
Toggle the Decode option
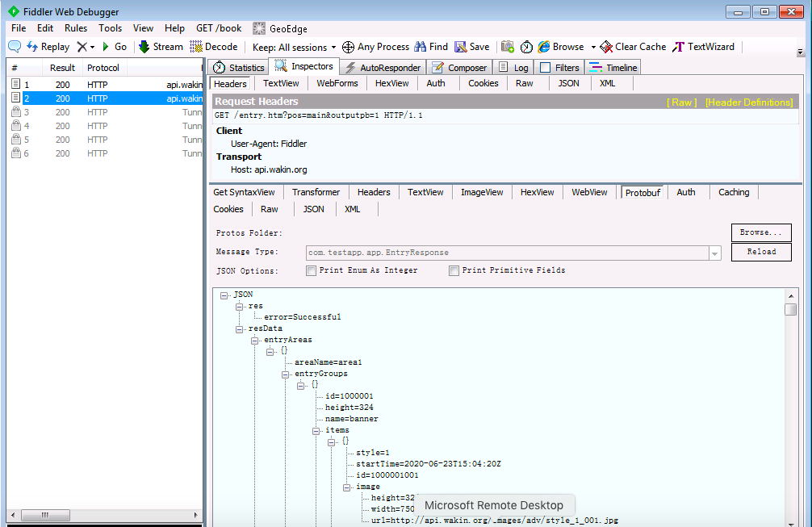[x=214, y=47]
